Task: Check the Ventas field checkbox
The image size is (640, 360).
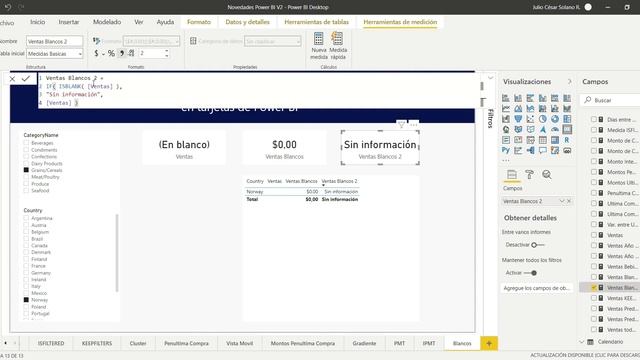Action: tap(594, 235)
